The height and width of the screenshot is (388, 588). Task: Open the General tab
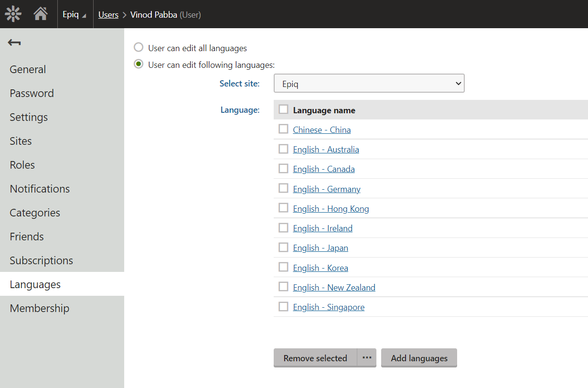tap(28, 69)
